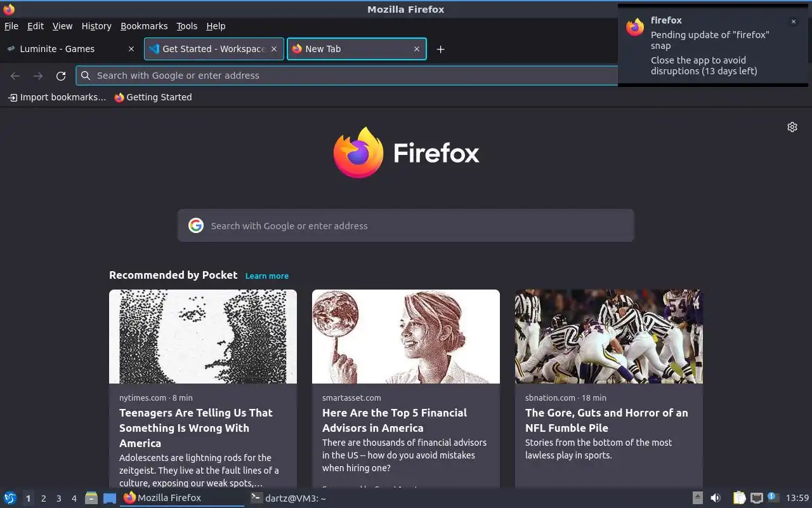This screenshot has height=508, width=812.
Task: Click 'Pending update of firefox snap' message
Action: [710, 40]
